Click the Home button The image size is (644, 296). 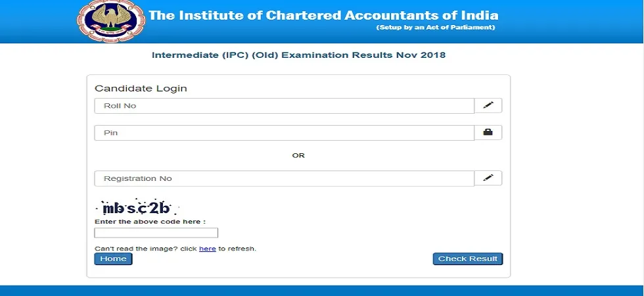(x=113, y=259)
